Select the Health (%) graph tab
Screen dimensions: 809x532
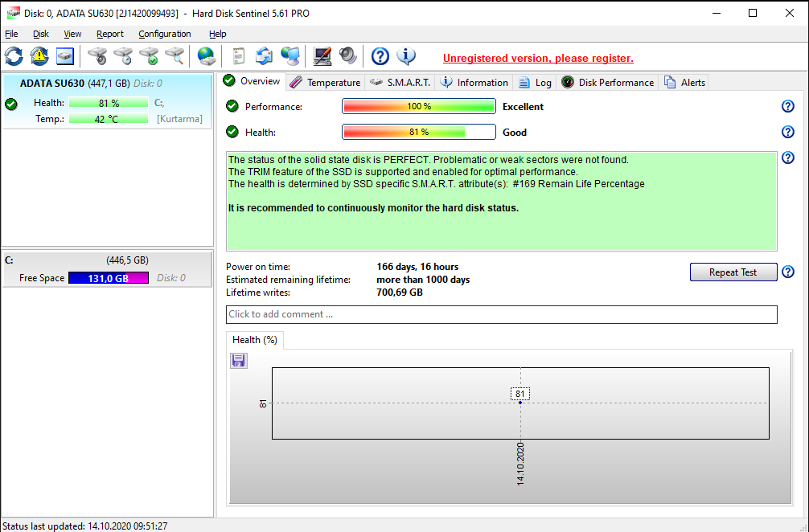(255, 340)
